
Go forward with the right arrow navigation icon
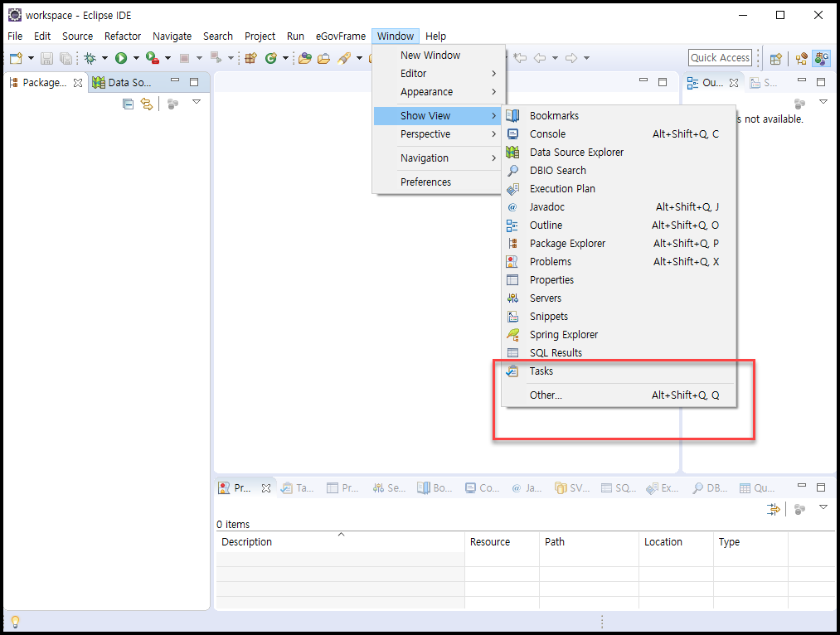click(x=571, y=58)
